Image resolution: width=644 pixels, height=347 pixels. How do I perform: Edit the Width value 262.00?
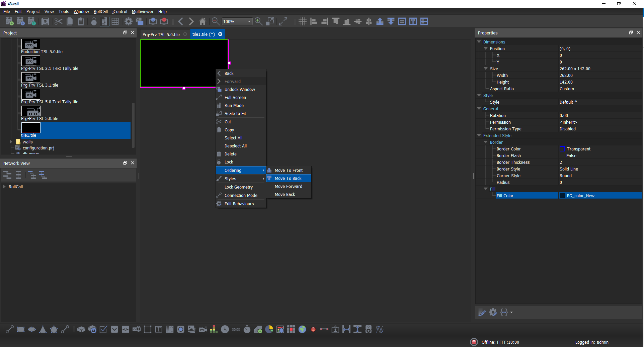pos(600,75)
